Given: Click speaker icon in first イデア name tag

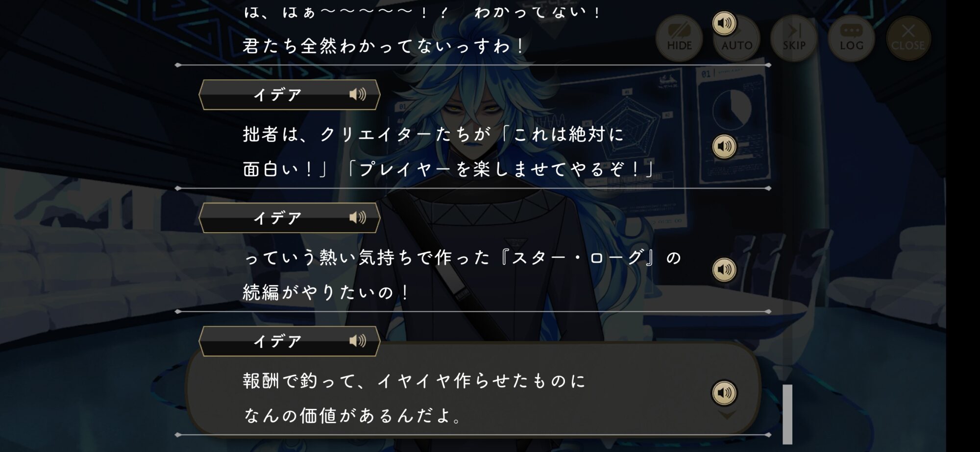Looking at the screenshot, I should click(358, 95).
